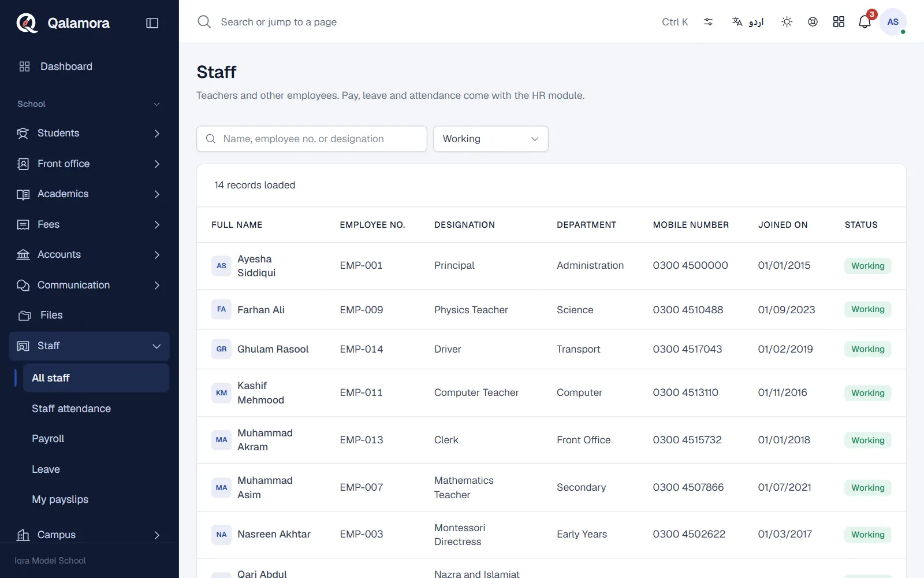Collapse the Staff menu

(90, 346)
